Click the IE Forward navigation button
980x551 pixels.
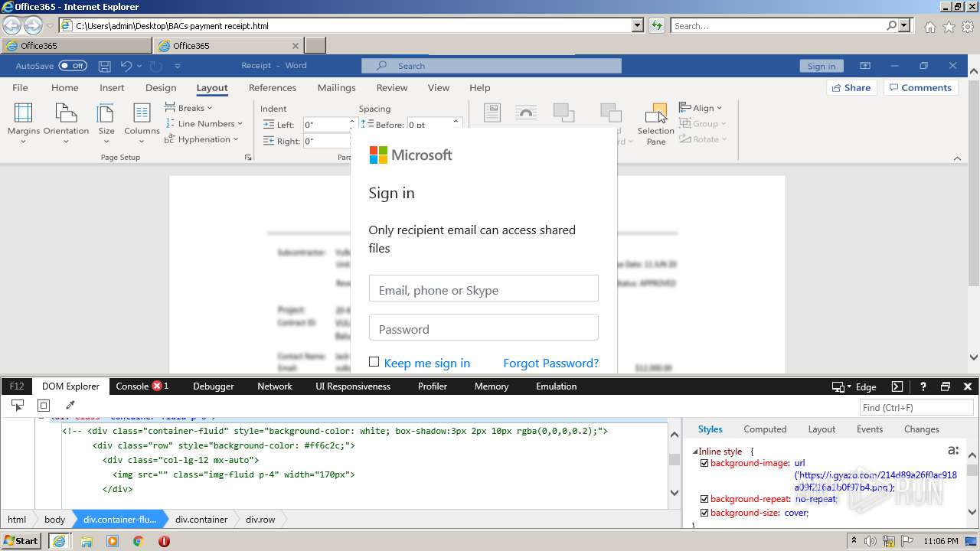[33, 25]
